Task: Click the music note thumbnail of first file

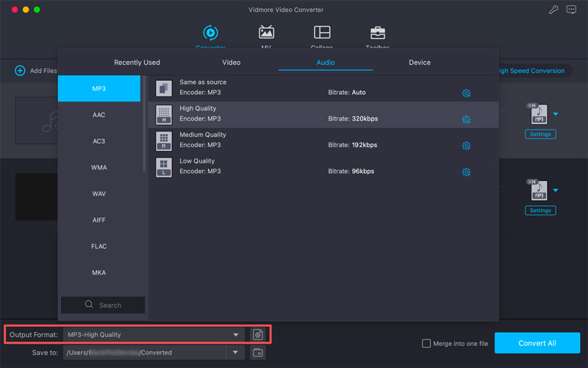Action: [x=37, y=121]
